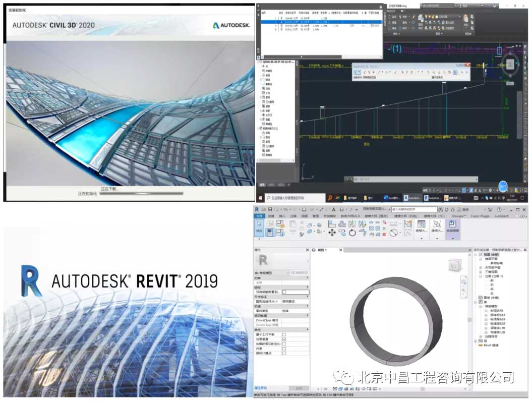The image size is (532, 401).
Task: Select the Offset tool in Revit ribbon
Action: click(342, 224)
